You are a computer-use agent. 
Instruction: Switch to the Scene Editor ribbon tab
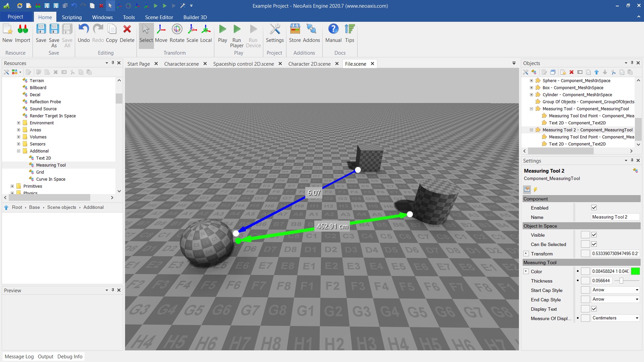pyautogui.click(x=159, y=17)
